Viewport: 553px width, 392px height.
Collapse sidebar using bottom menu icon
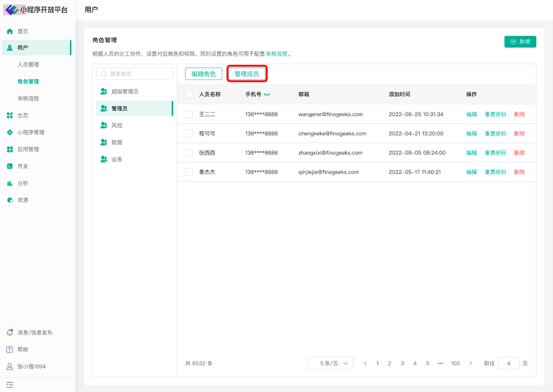(x=10, y=385)
